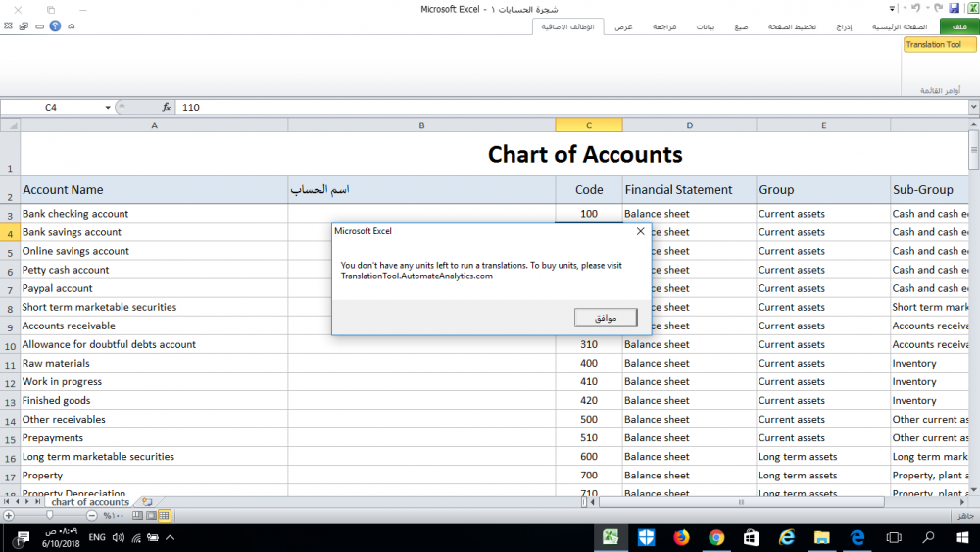Click the OK (موافق) button in dialog
Viewport: 980px width, 552px height.
(606, 318)
